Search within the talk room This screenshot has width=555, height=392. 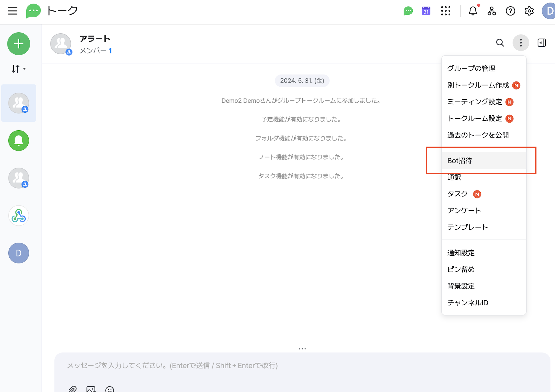point(500,43)
